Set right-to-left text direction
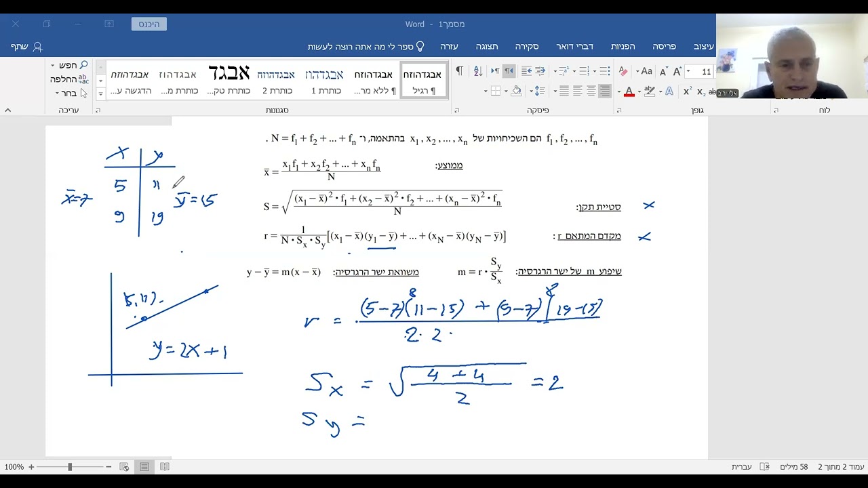 click(509, 71)
